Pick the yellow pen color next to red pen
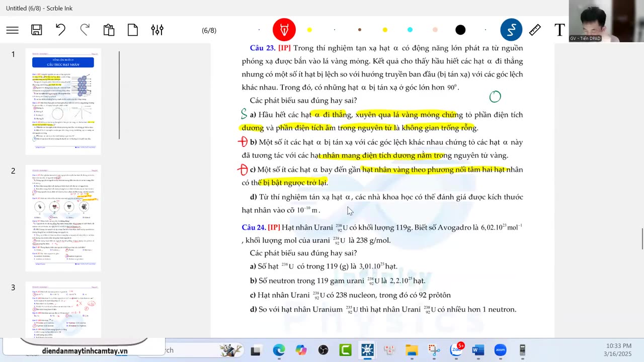The height and width of the screenshot is (362, 644). [x=309, y=30]
